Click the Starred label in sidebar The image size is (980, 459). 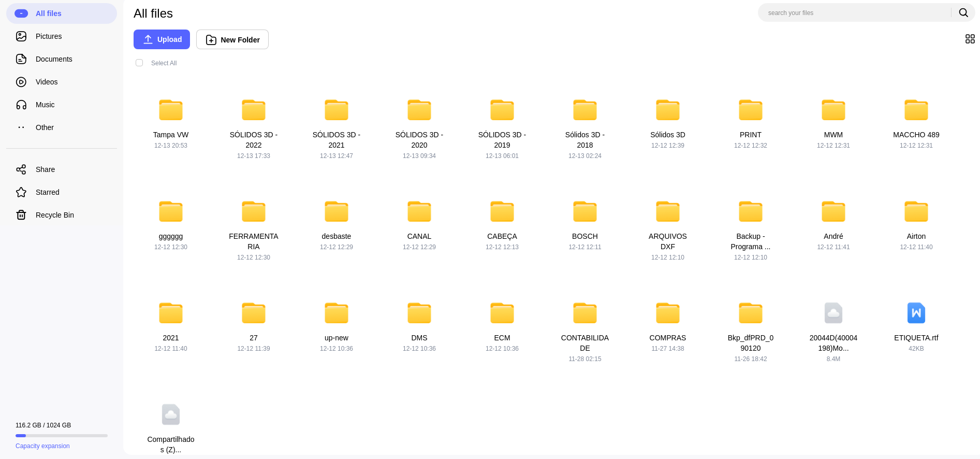click(x=48, y=192)
